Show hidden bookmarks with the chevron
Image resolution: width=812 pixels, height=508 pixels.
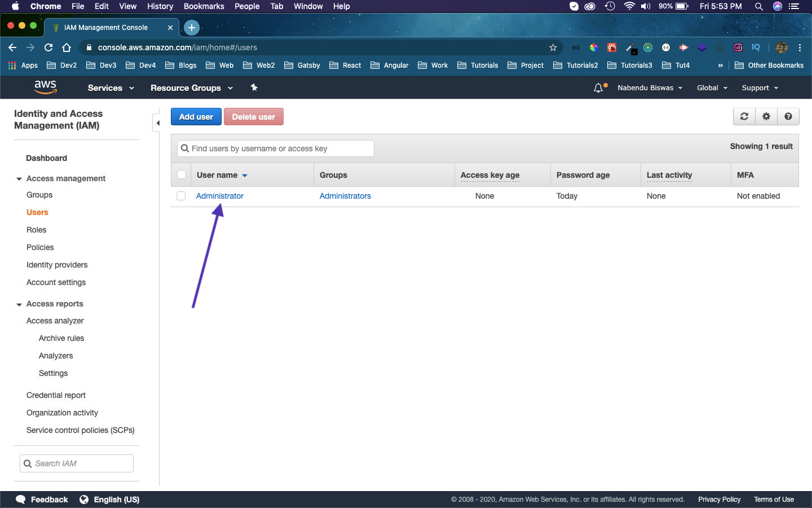pyautogui.click(x=720, y=65)
